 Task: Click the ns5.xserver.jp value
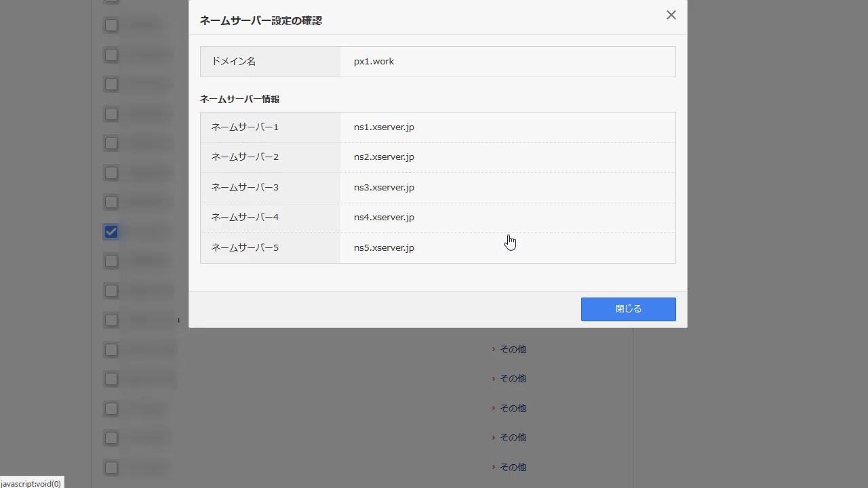pyautogui.click(x=384, y=248)
